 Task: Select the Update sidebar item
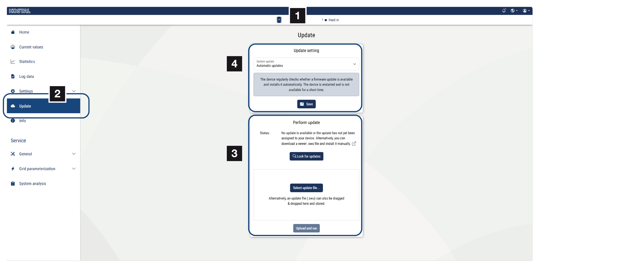pos(25,106)
